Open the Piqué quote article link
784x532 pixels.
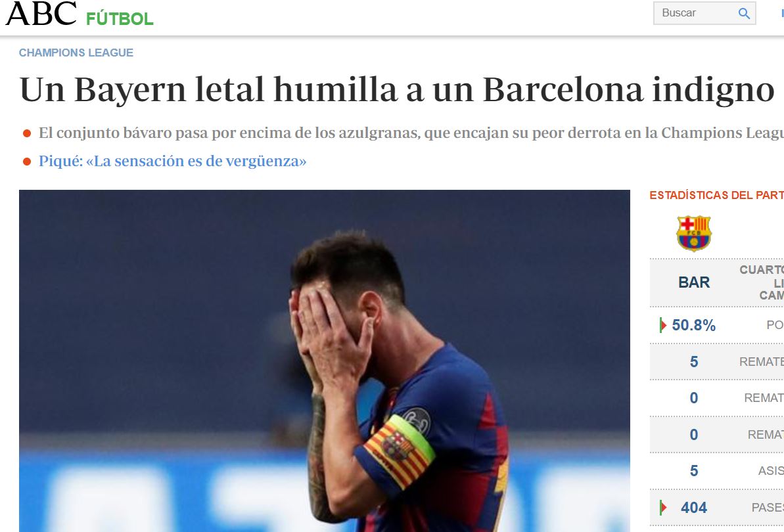(x=172, y=161)
